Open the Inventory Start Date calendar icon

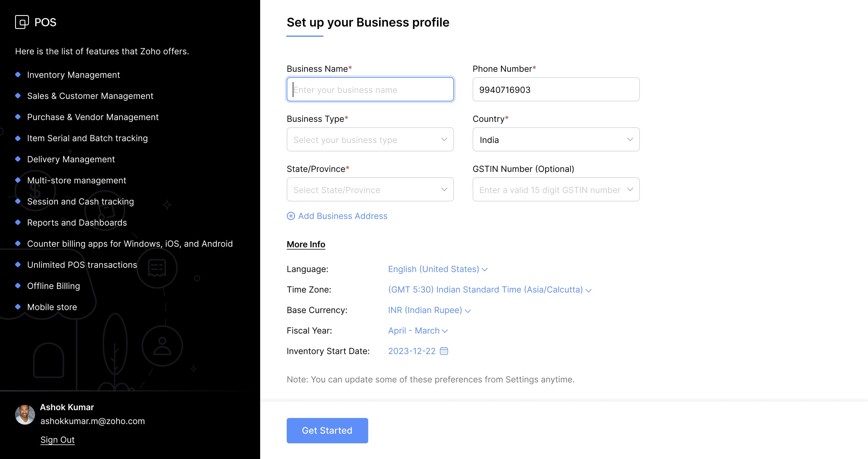[444, 351]
